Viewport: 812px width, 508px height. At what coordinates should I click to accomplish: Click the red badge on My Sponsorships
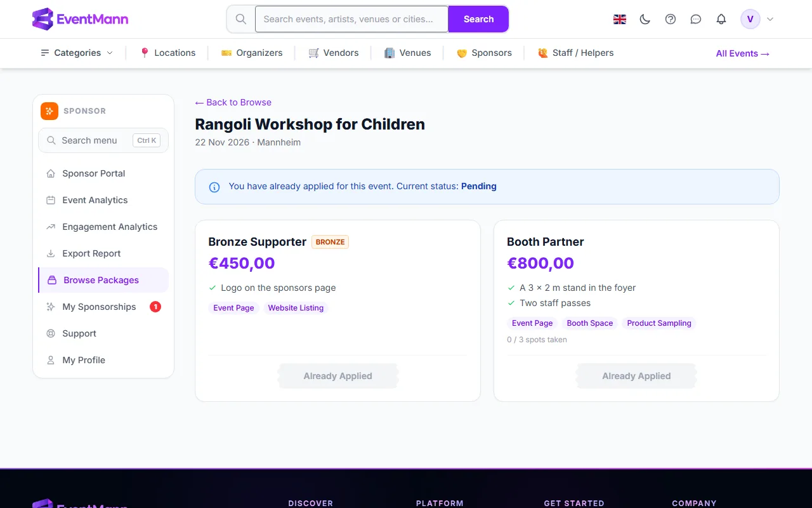click(x=155, y=307)
